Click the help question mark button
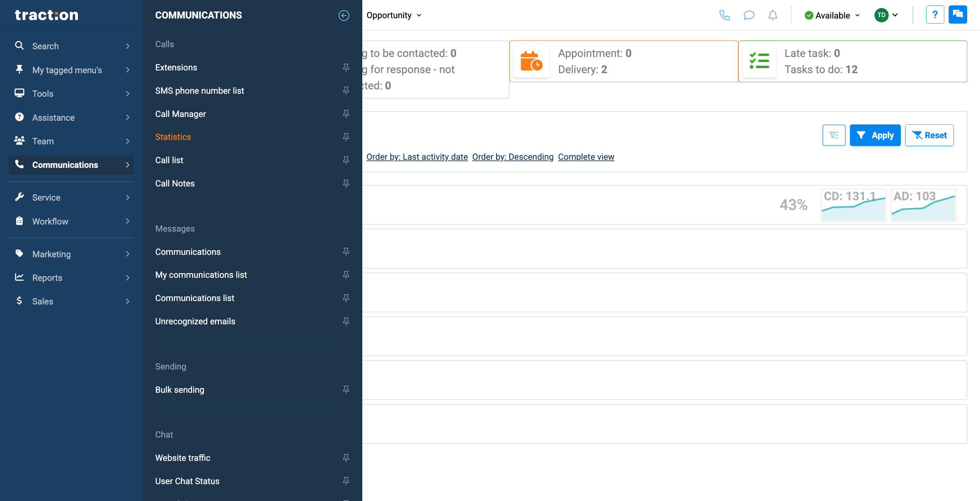 935,15
